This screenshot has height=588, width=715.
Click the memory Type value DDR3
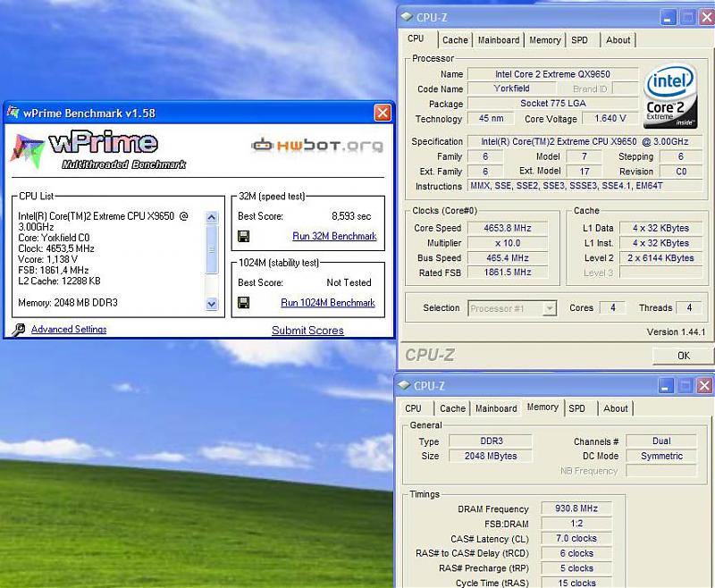point(491,441)
